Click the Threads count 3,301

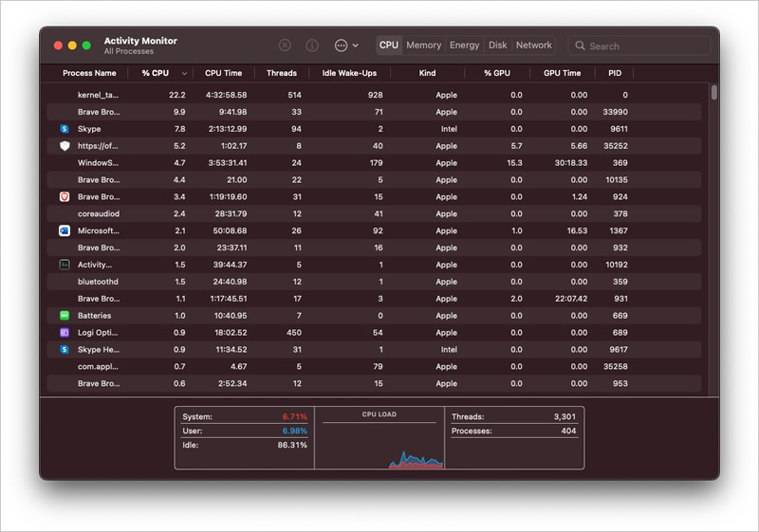[565, 416]
